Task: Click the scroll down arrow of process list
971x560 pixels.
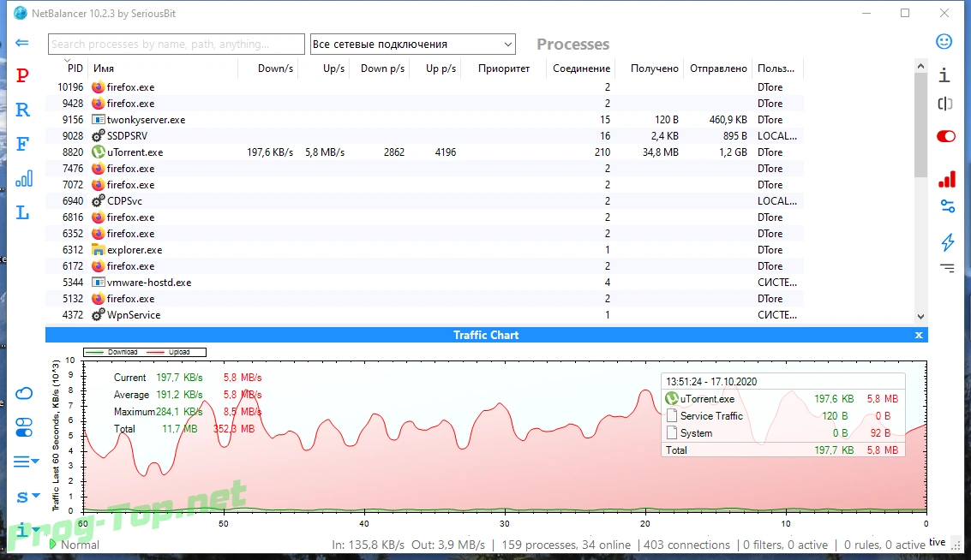Action: [x=920, y=316]
